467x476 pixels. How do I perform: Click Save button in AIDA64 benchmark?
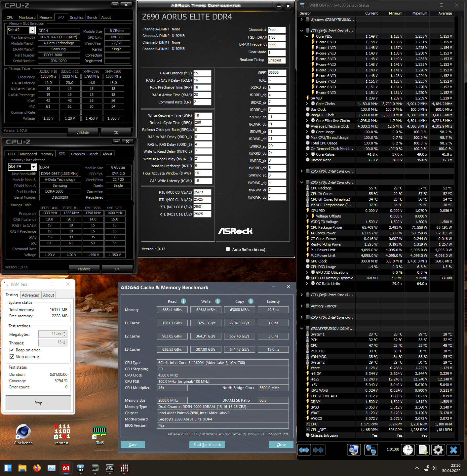[x=133, y=445]
